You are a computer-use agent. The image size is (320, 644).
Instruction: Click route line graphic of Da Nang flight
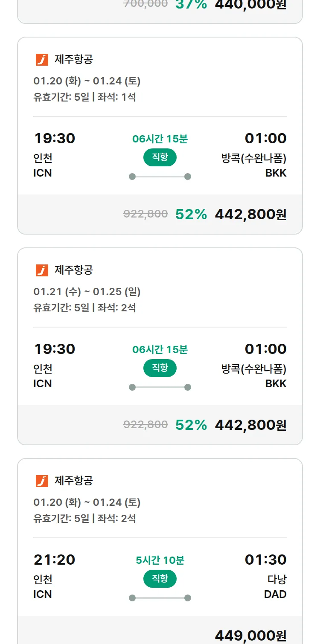pyautogui.click(x=160, y=598)
